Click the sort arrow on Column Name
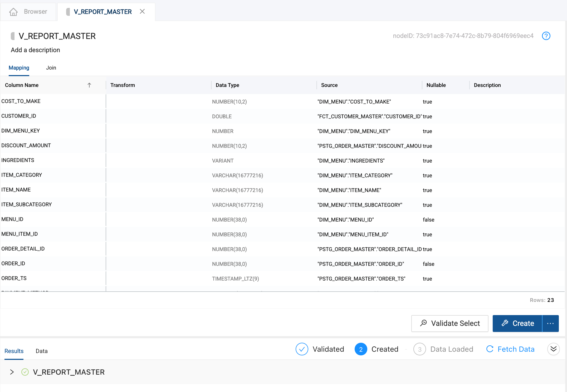The width and height of the screenshot is (567, 392). [x=89, y=85]
